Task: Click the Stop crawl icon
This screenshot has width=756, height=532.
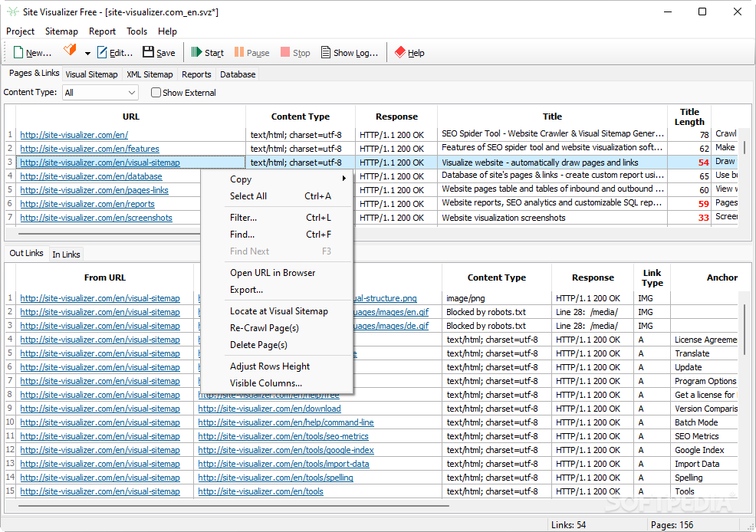Action: point(285,52)
